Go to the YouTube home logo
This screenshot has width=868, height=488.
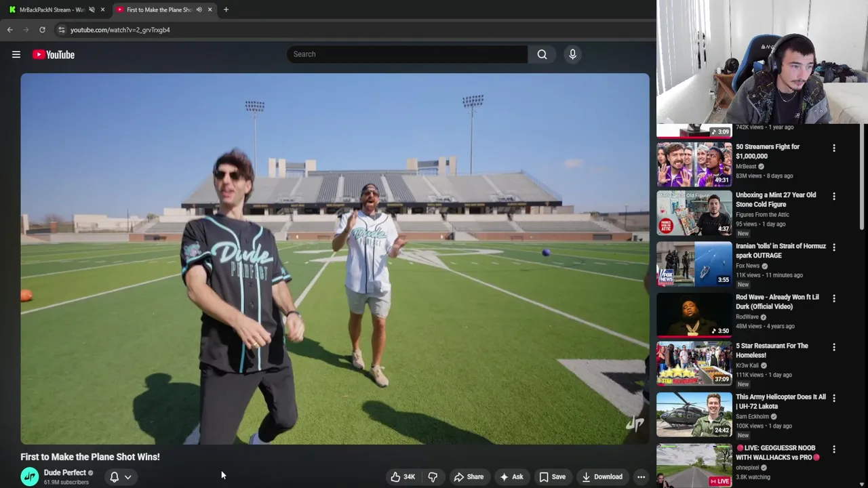coord(53,55)
